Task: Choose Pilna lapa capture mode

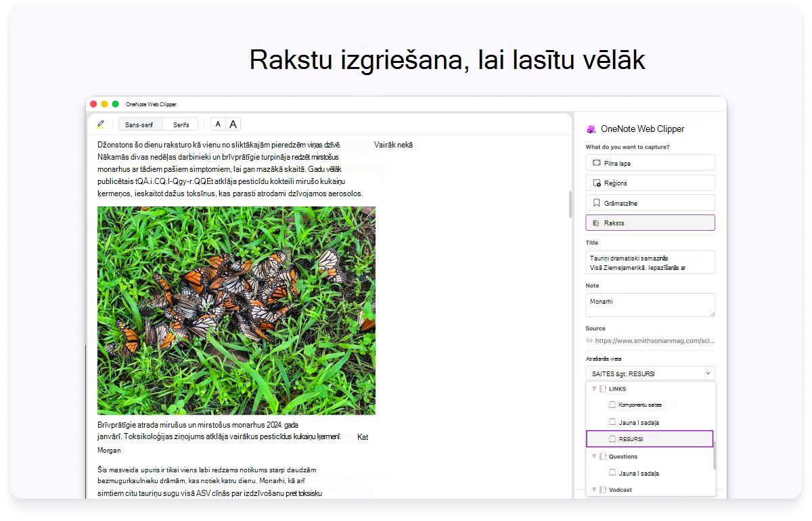Action: click(x=650, y=163)
